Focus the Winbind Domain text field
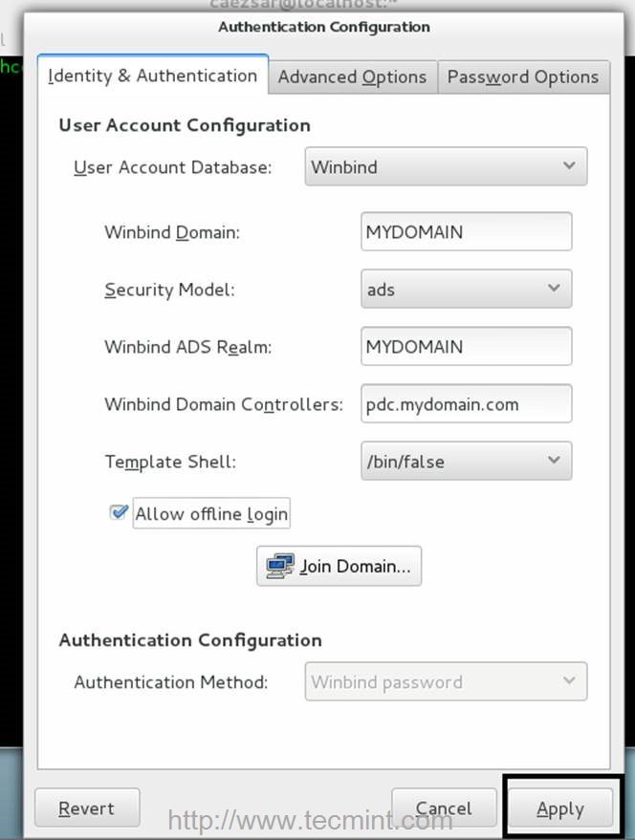This screenshot has height=840, width=635. [466, 232]
